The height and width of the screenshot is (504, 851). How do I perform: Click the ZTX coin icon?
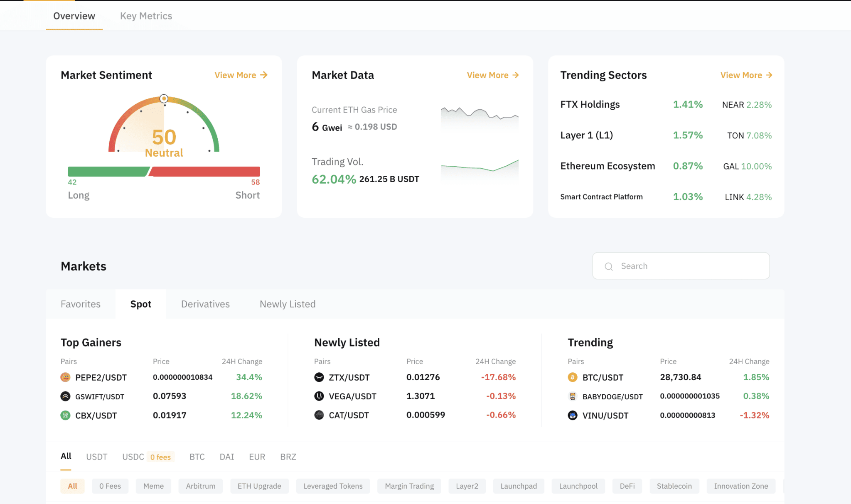(x=319, y=377)
